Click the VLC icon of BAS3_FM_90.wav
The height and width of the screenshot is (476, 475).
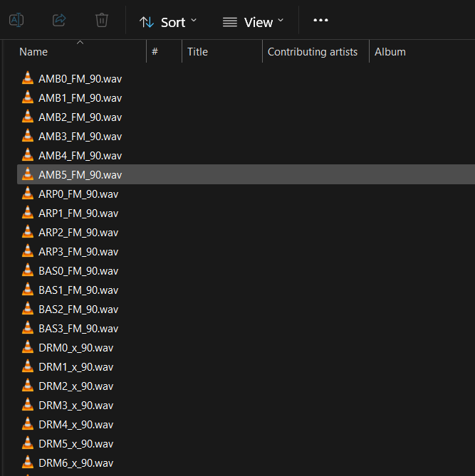[x=28, y=327]
